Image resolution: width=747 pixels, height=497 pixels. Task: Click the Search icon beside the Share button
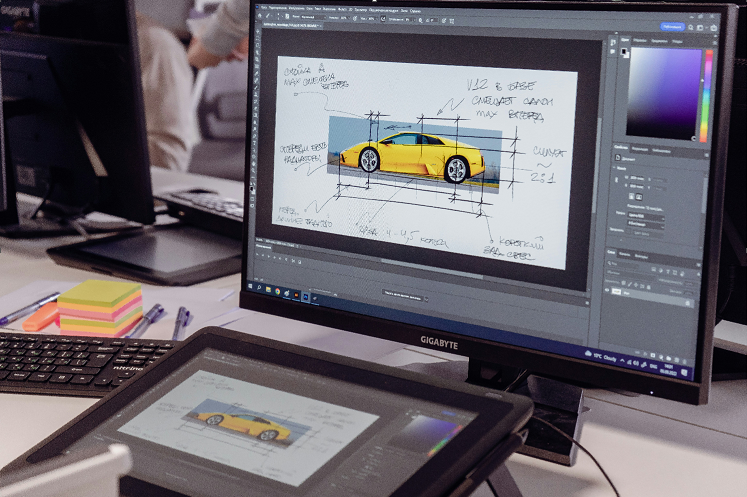tap(693, 28)
